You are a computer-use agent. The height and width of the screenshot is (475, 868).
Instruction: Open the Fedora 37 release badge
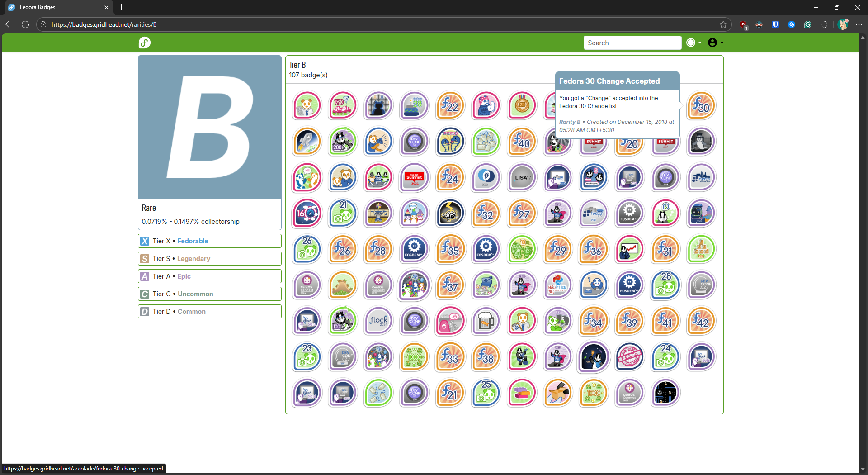tap(450, 285)
